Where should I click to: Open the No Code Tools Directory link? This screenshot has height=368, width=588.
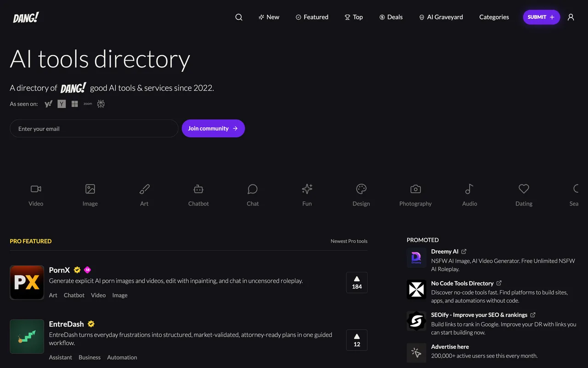tap(462, 283)
